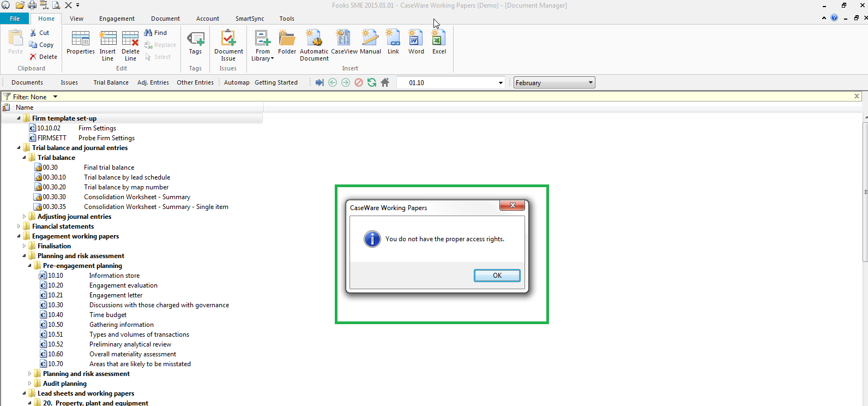Click the red stop icon in toolbar
Image resolution: width=868 pixels, height=406 pixels.
pyautogui.click(x=359, y=82)
